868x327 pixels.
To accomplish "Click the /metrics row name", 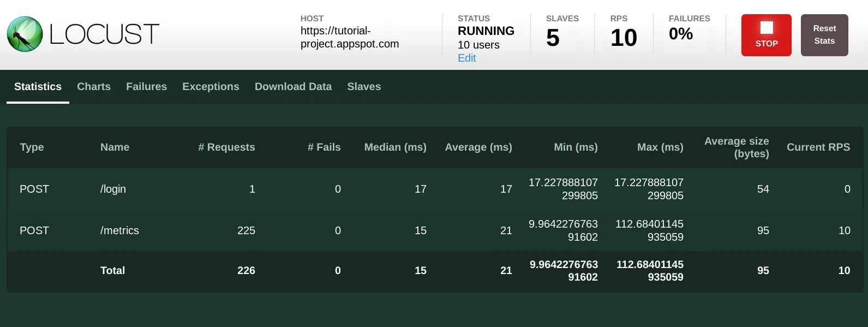I will click(x=119, y=231).
